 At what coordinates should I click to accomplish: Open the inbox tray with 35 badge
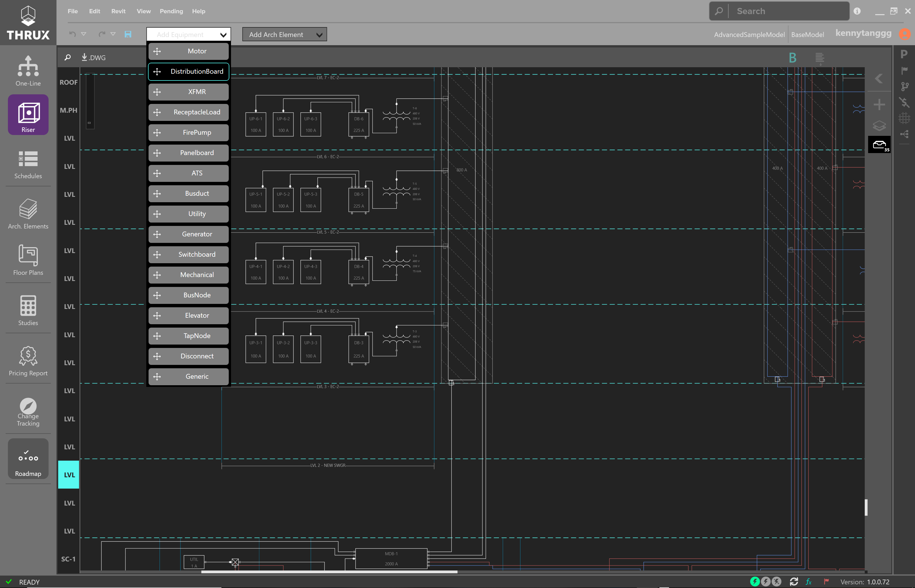click(879, 145)
